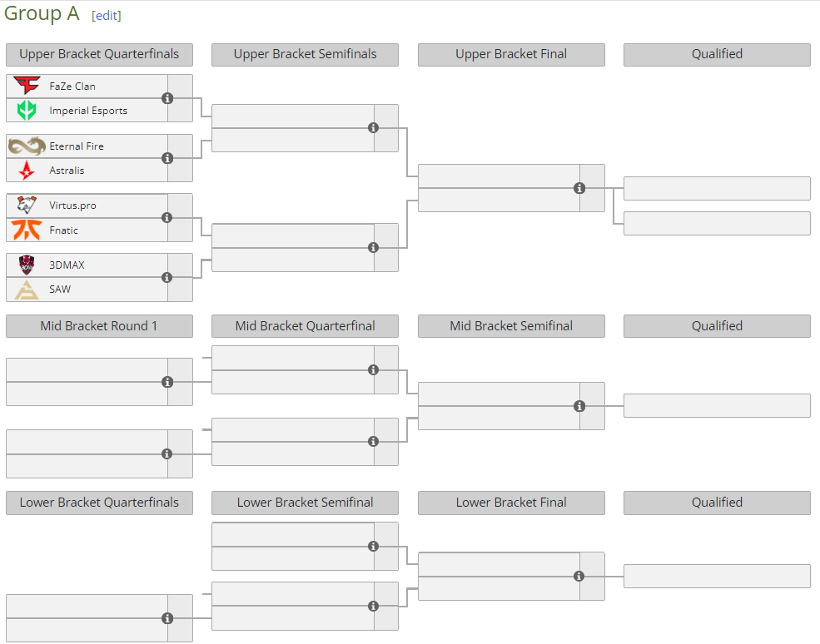Click the Eternal Fire logo icon

(x=27, y=146)
